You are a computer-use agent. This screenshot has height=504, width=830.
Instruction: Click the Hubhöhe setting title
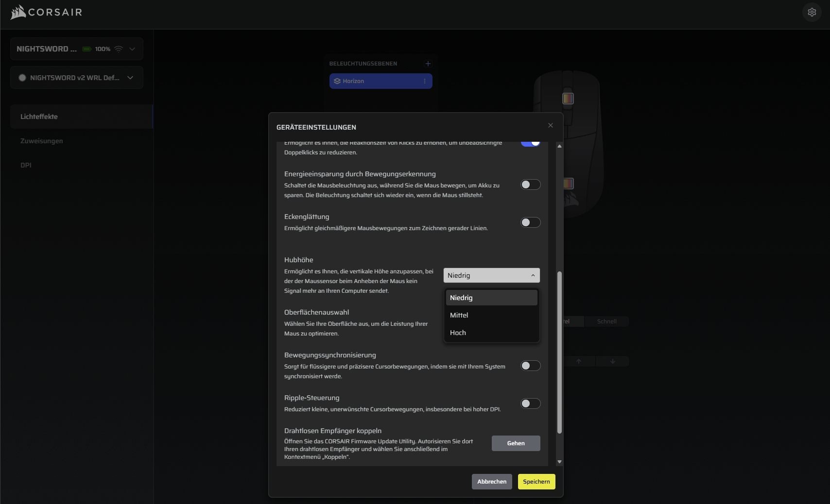pos(299,260)
